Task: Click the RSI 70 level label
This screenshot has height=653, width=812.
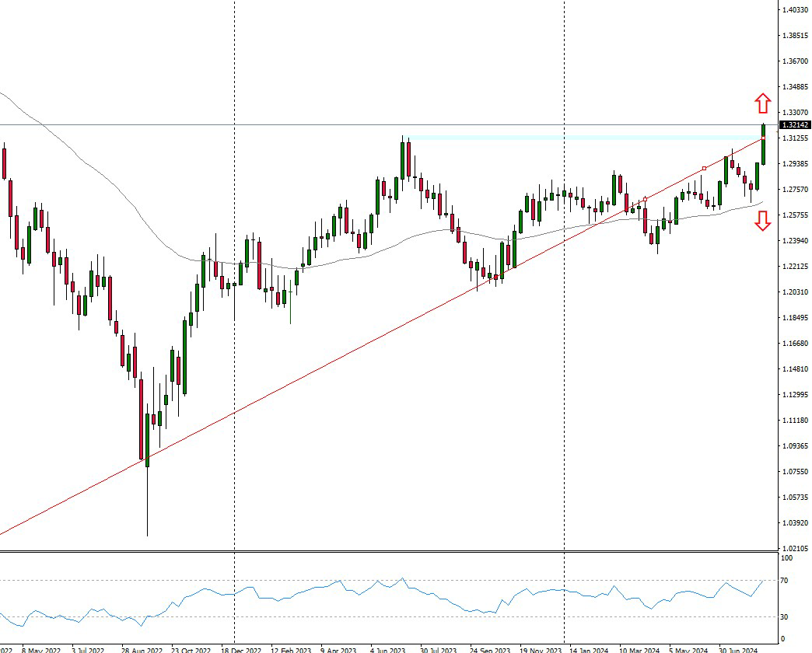Action: pos(785,581)
